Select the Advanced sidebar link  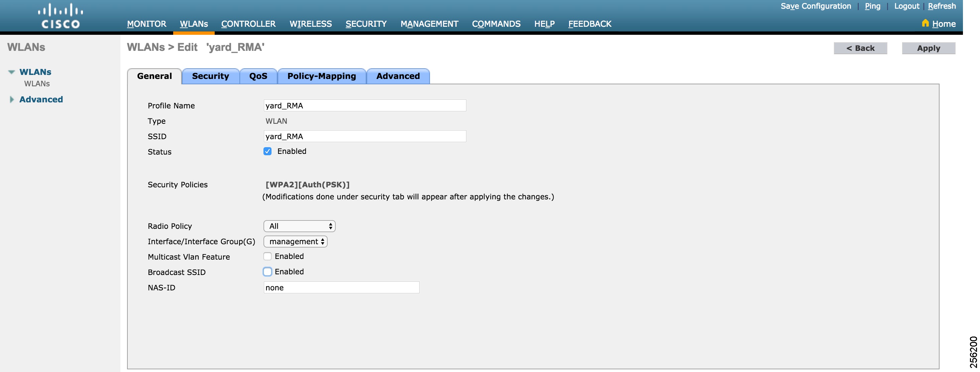[x=41, y=99]
